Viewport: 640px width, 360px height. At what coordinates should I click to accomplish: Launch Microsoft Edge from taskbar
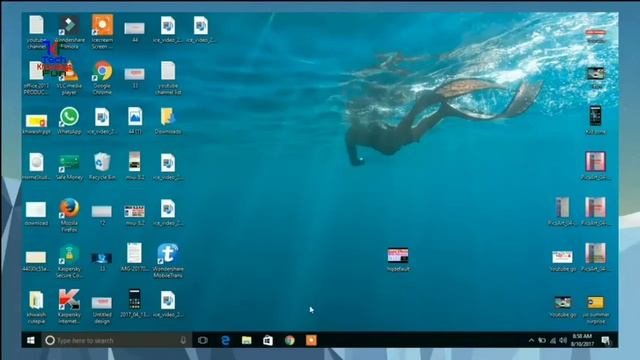tap(225, 340)
